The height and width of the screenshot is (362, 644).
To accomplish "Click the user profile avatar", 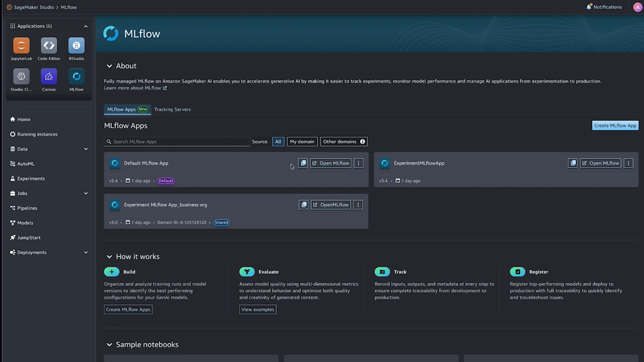I will click(x=637, y=7).
